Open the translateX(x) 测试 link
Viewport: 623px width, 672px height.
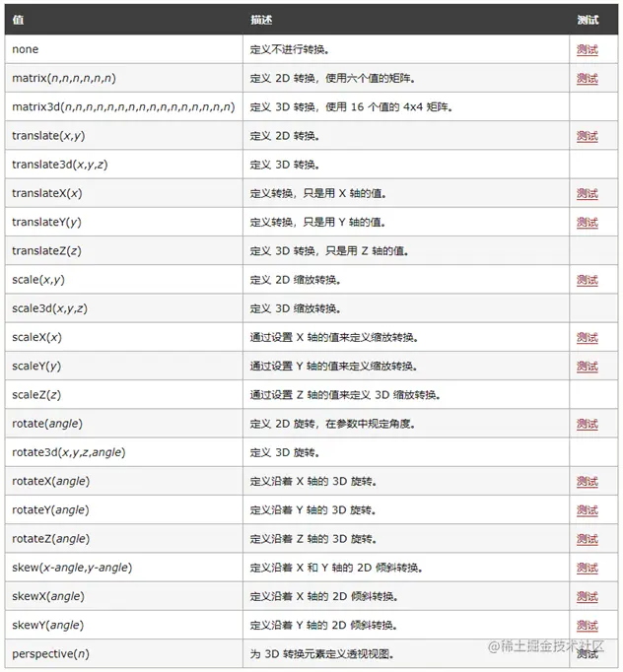point(588,193)
